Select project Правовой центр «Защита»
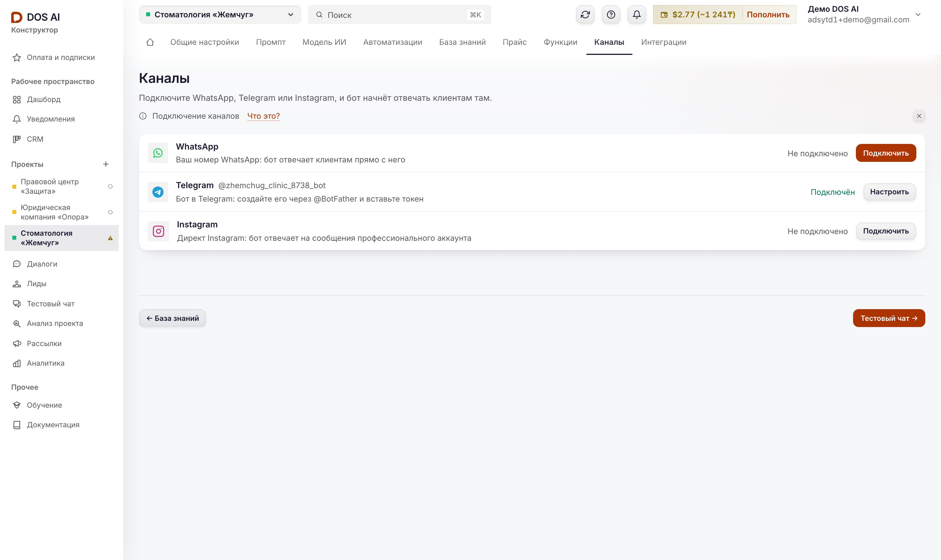Screen dimensions: 941x560 (62, 186)
